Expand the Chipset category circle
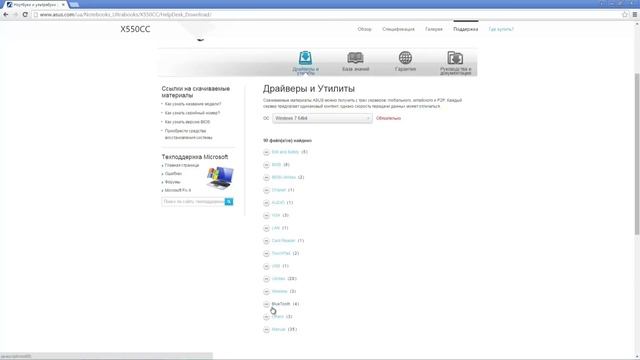Viewport: 640px width, 360px height. [x=266, y=190]
